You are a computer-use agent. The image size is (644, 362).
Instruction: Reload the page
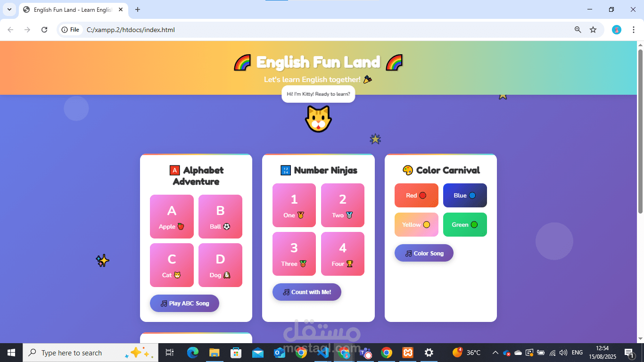pos(44,30)
